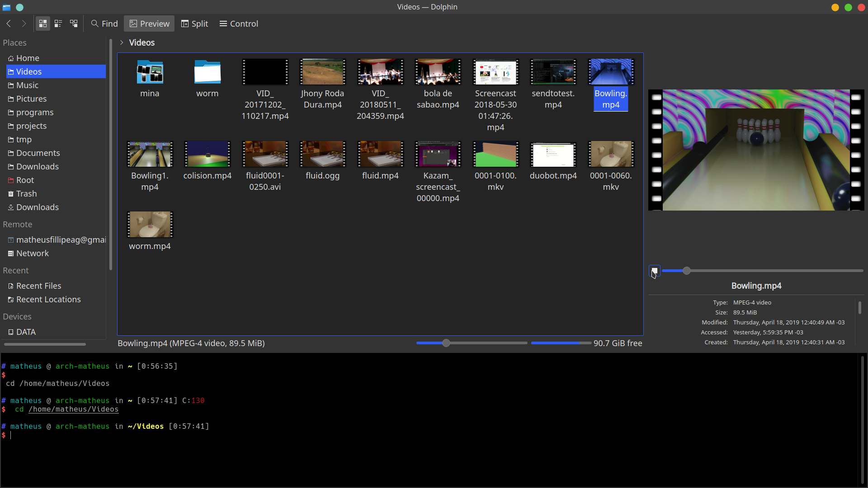Stop video playback in preview panel
The width and height of the screenshot is (868, 488).
(x=654, y=271)
